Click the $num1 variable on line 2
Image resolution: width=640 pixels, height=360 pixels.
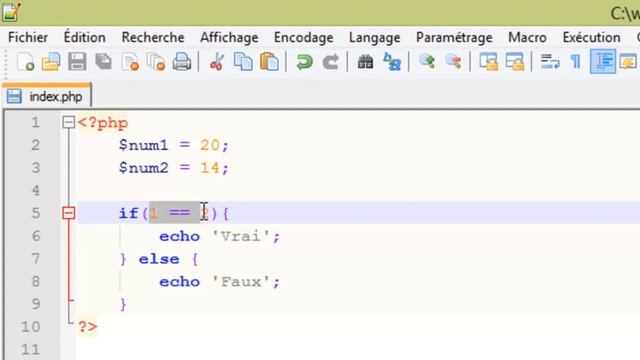tap(143, 145)
